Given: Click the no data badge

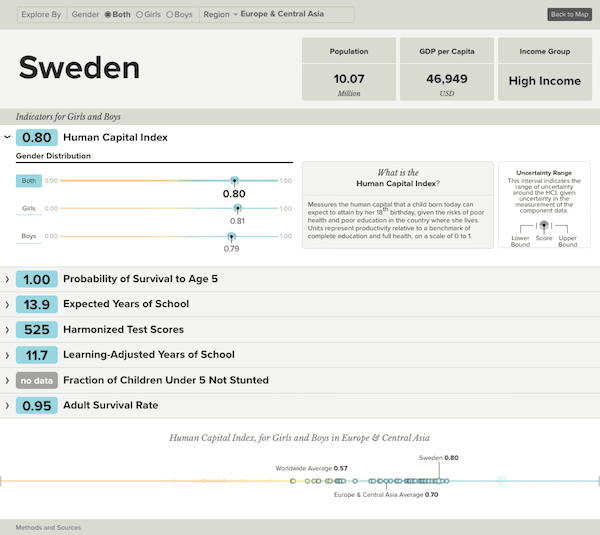Looking at the screenshot, I should (37, 380).
